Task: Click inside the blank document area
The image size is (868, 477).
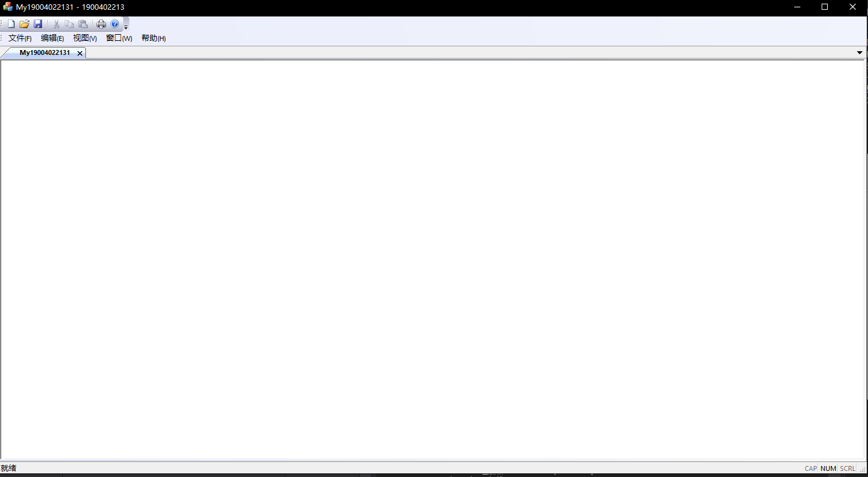Action: [x=433, y=259]
